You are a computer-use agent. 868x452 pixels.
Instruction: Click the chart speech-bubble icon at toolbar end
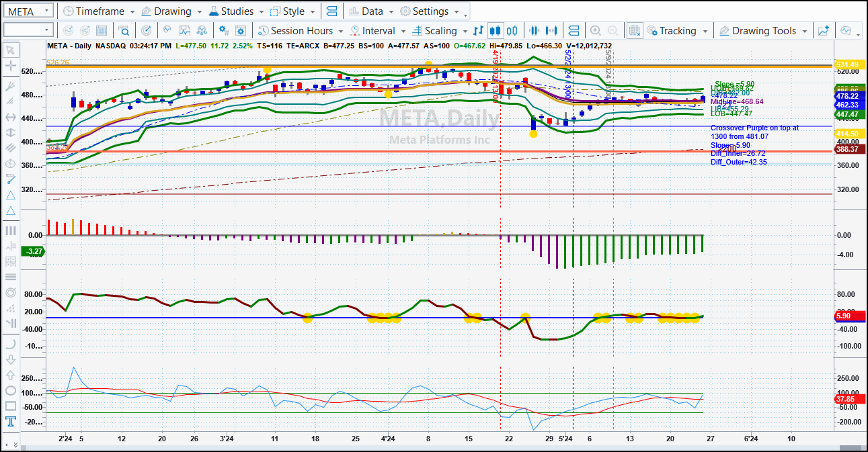846,30
